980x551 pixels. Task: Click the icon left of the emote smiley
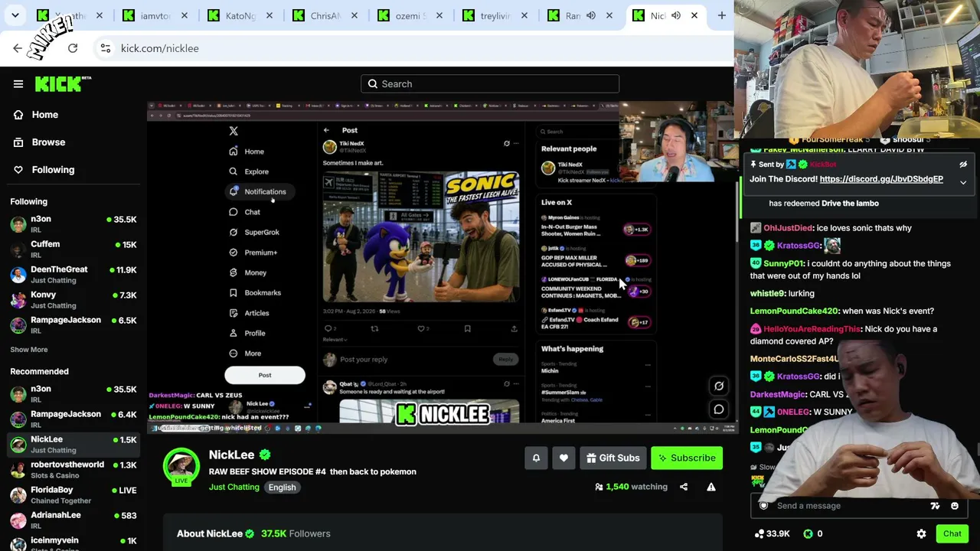[935, 506]
